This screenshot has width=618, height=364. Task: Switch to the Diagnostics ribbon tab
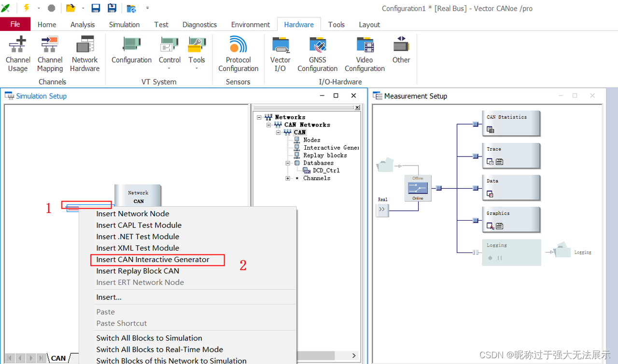[x=199, y=25]
